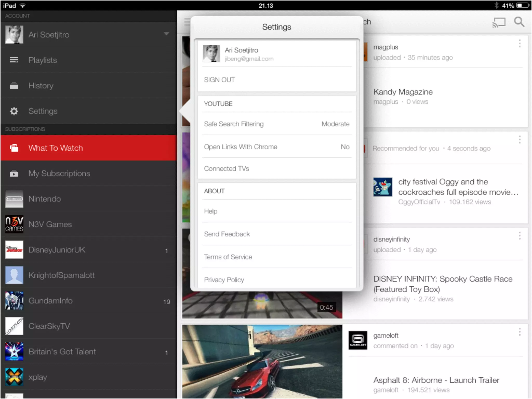Tap the History icon in sidebar
Viewport: 532px width, 399px height.
(x=14, y=86)
